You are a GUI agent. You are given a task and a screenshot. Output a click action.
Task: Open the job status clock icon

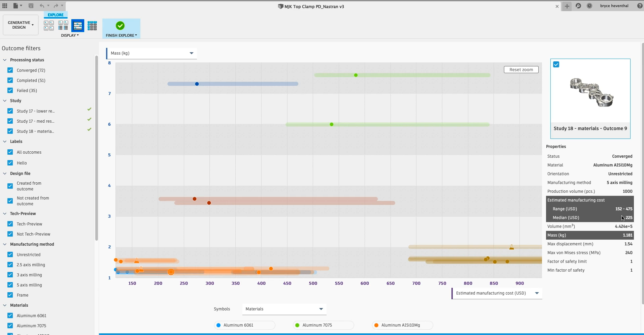[589, 6]
